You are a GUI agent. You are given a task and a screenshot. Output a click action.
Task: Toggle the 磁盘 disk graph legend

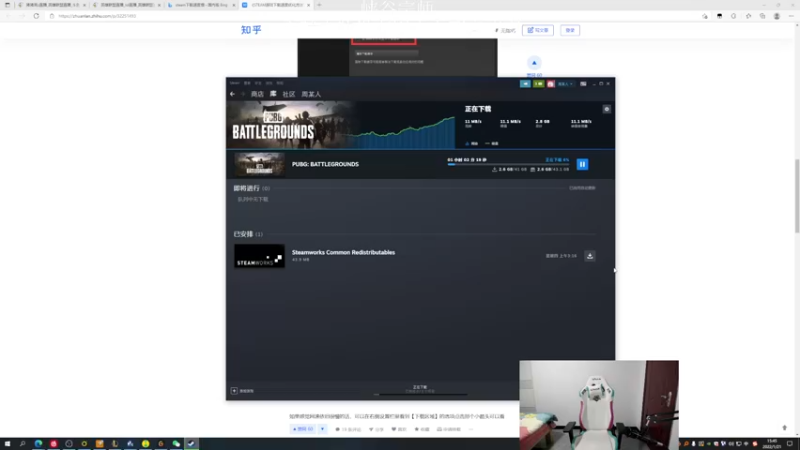[x=492, y=143]
